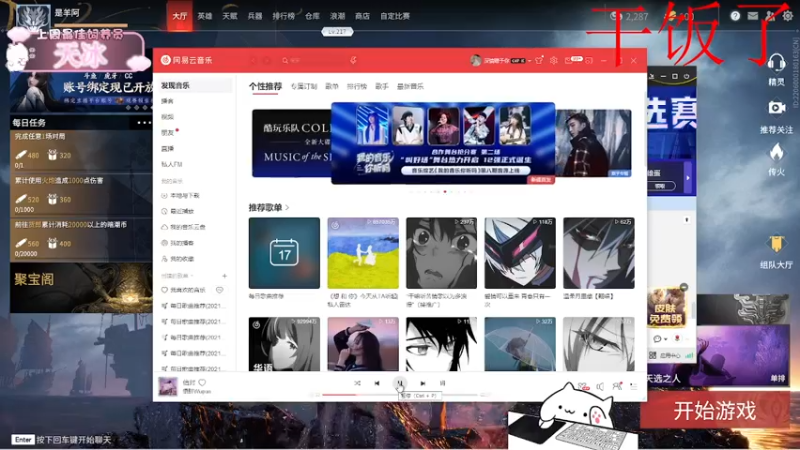Switch to mini player mode icon
Image resolution: width=800 pixels, height=450 pixels.
[589, 60]
